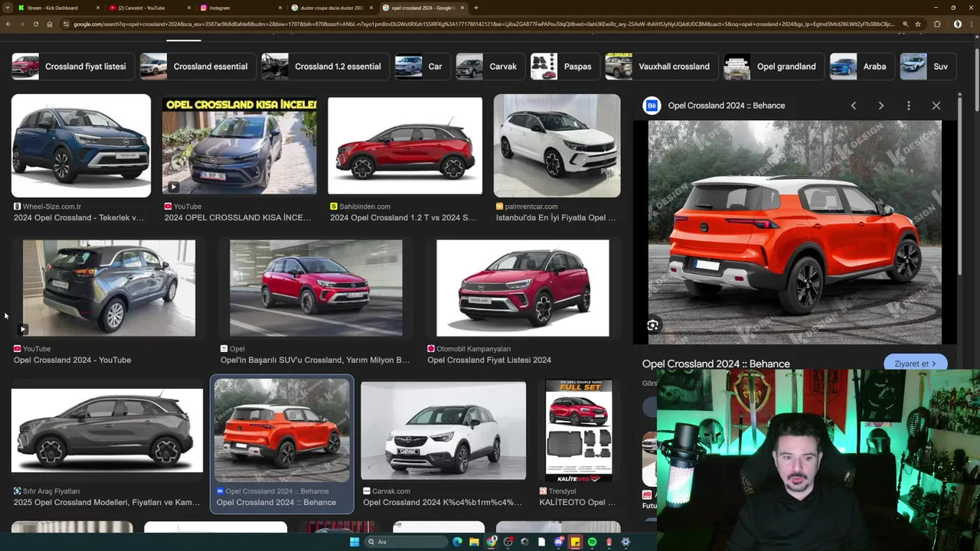The height and width of the screenshot is (551, 980).
Task: Bookmark page with the star icon
Action: (x=918, y=24)
